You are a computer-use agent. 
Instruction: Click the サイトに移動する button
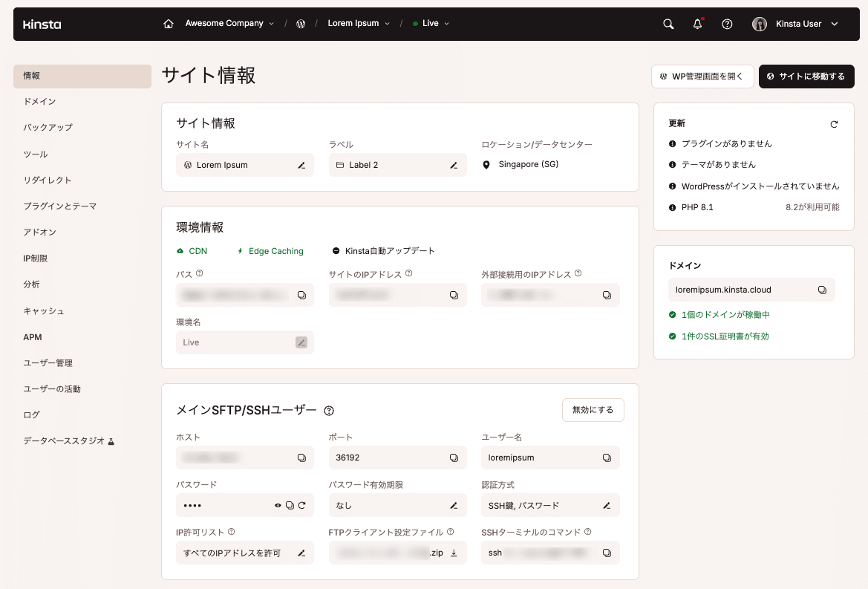tap(806, 77)
